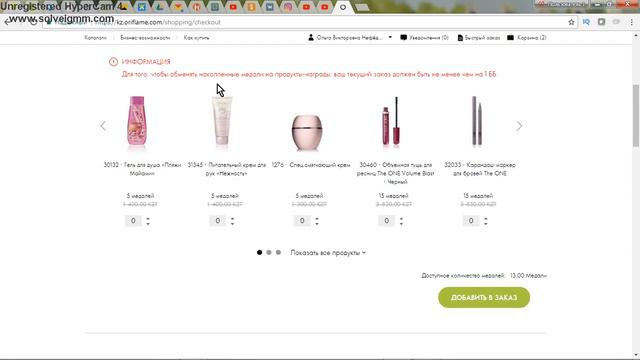Adjust quantity stepper arrows for product 30132

point(148,221)
